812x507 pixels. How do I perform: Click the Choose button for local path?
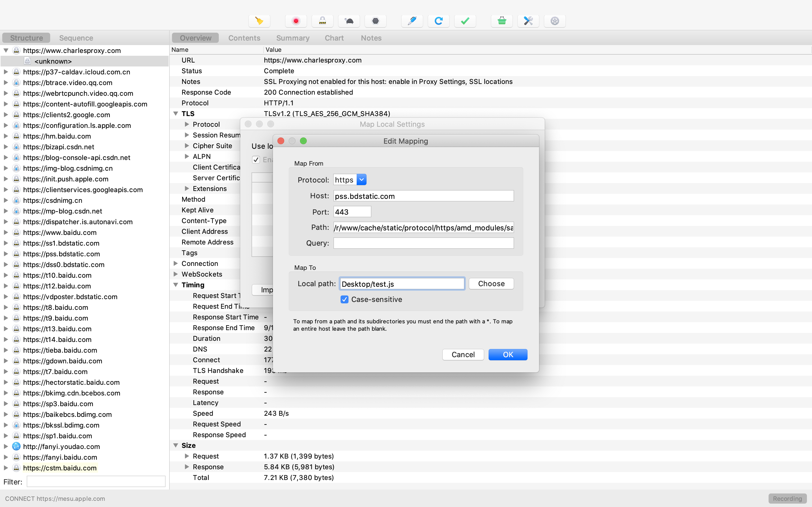pos(491,284)
